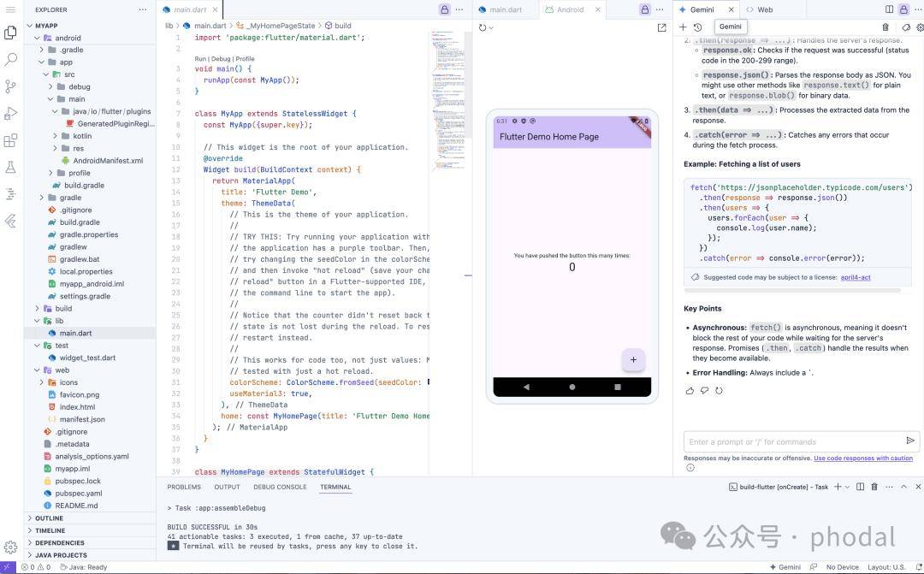
Task: Send the Gemini prompt with arrow icon
Action: (910, 441)
